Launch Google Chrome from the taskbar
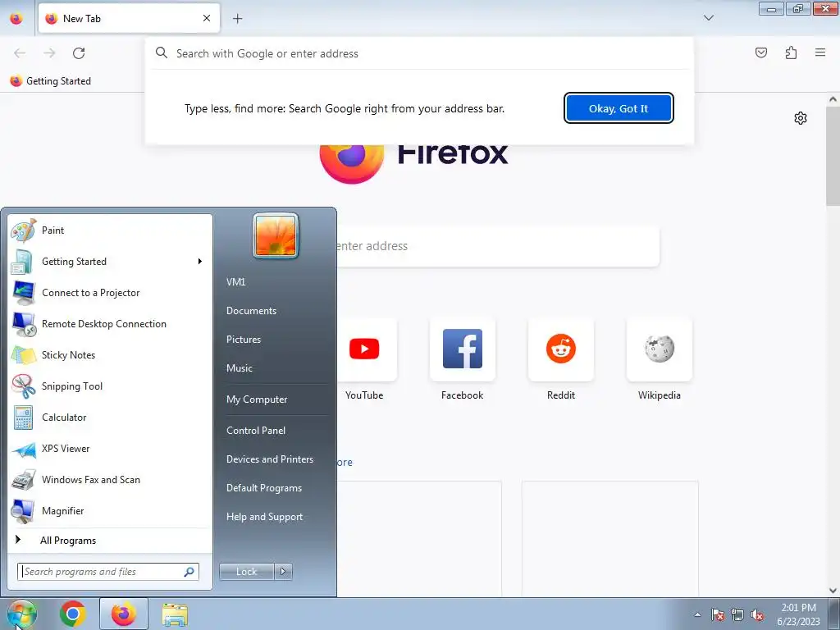Image resolution: width=840 pixels, height=630 pixels. [73, 614]
